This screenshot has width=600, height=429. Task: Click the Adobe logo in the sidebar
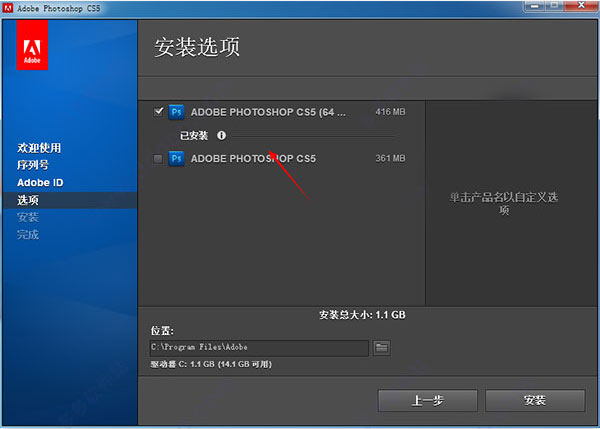32,45
